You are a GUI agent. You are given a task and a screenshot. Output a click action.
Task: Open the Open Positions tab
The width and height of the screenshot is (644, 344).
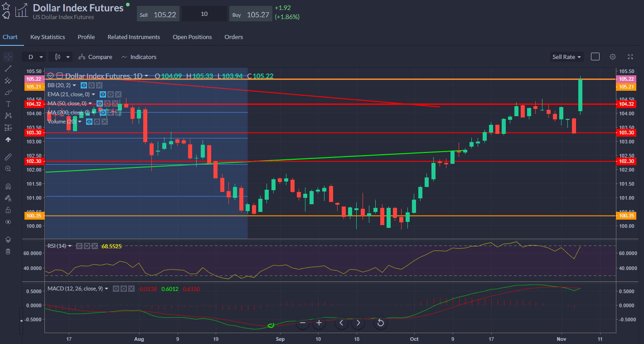[x=192, y=37]
